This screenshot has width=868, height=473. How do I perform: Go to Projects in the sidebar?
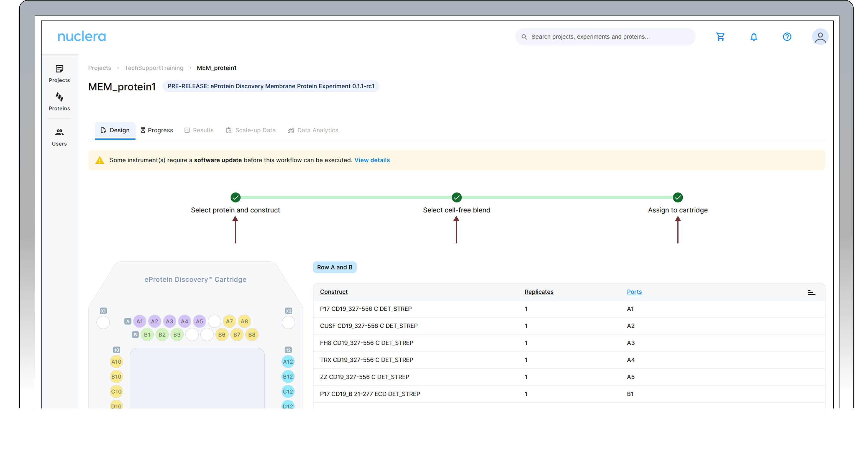[x=59, y=74]
